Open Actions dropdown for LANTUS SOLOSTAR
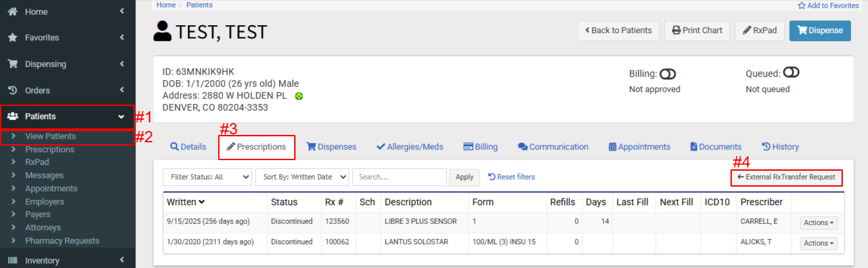This screenshot has width=868, height=268. pyautogui.click(x=818, y=244)
